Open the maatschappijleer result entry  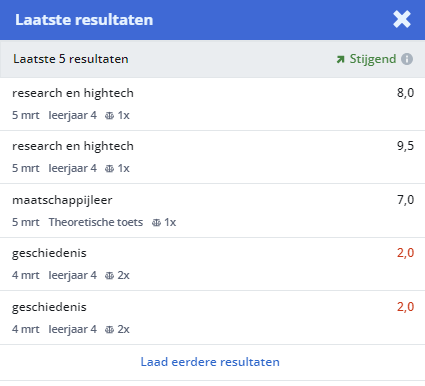pos(212,211)
